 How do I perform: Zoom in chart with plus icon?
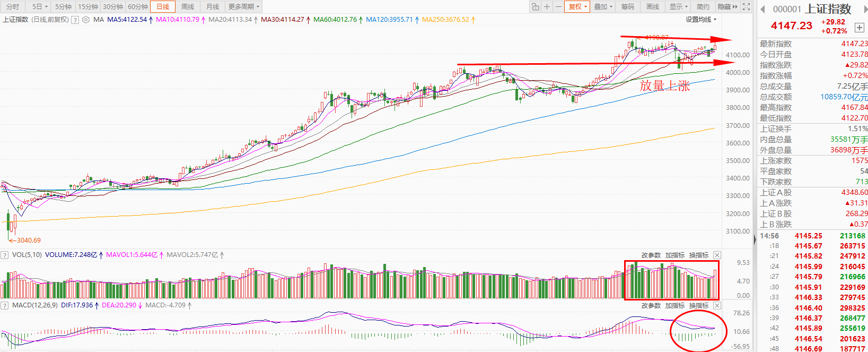(x=547, y=6)
